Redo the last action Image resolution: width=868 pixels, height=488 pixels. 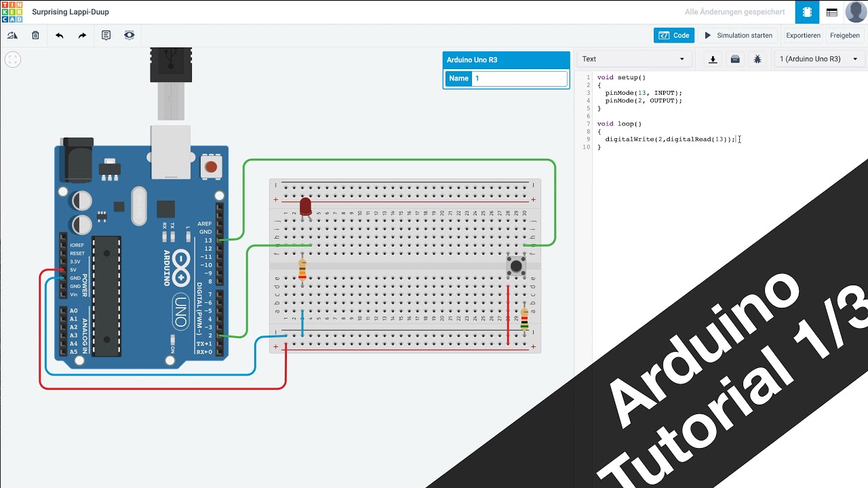pyautogui.click(x=82, y=35)
